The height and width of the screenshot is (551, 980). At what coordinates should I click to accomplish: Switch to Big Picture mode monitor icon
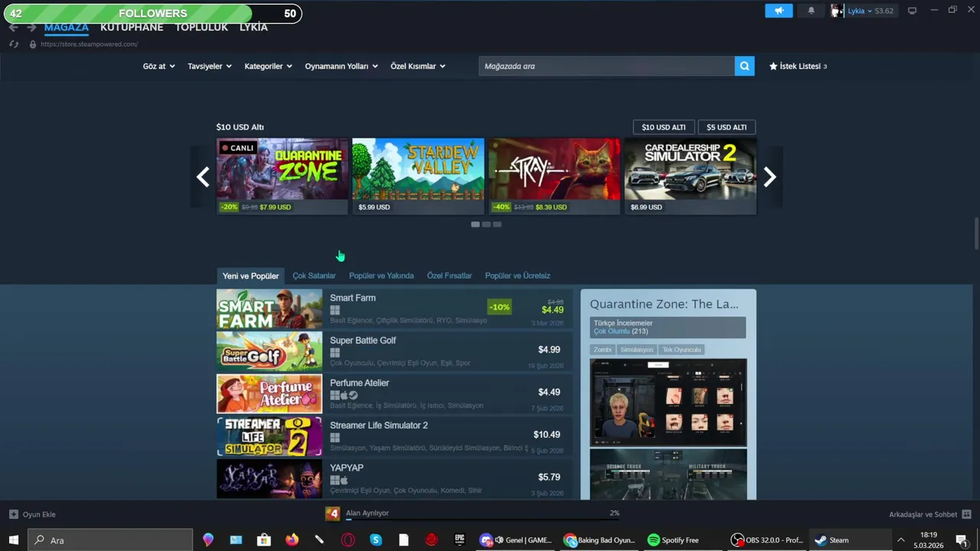coord(912,11)
